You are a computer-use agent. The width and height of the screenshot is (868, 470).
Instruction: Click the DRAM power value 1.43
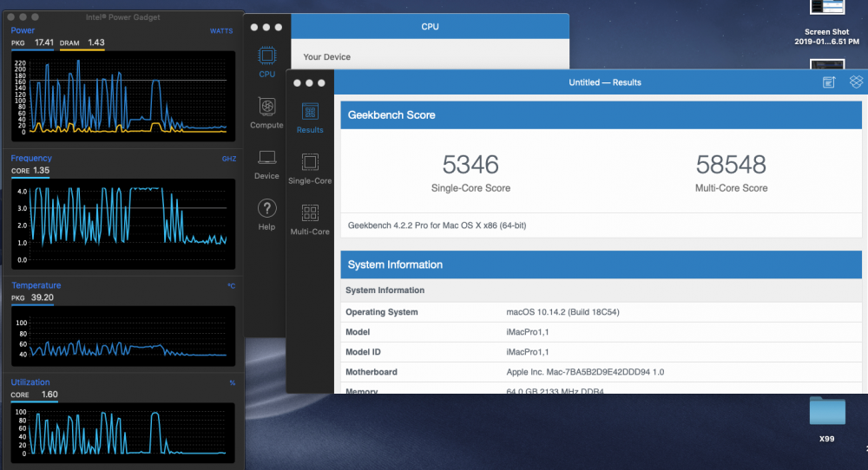pos(96,42)
